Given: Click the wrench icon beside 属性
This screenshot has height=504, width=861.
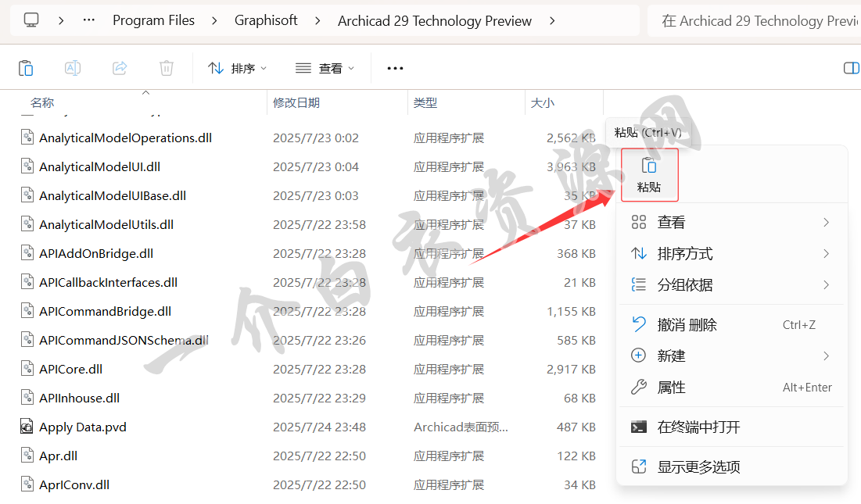Looking at the screenshot, I should pos(639,388).
